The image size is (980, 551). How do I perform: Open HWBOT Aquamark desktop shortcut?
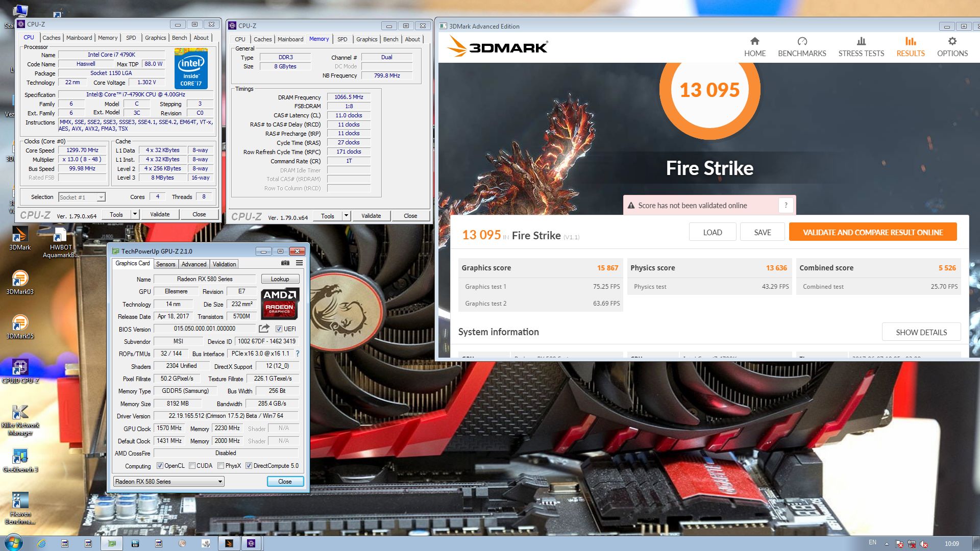(60, 242)
